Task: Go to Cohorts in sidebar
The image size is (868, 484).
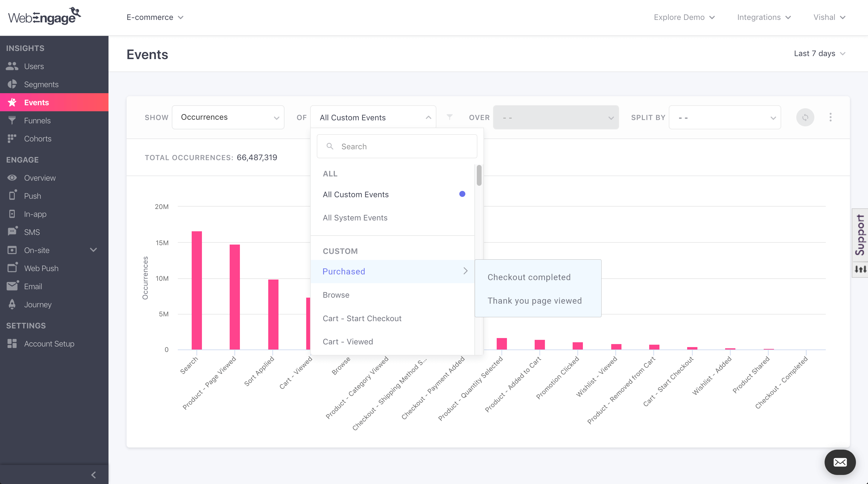Action: (x=37, y=138)
